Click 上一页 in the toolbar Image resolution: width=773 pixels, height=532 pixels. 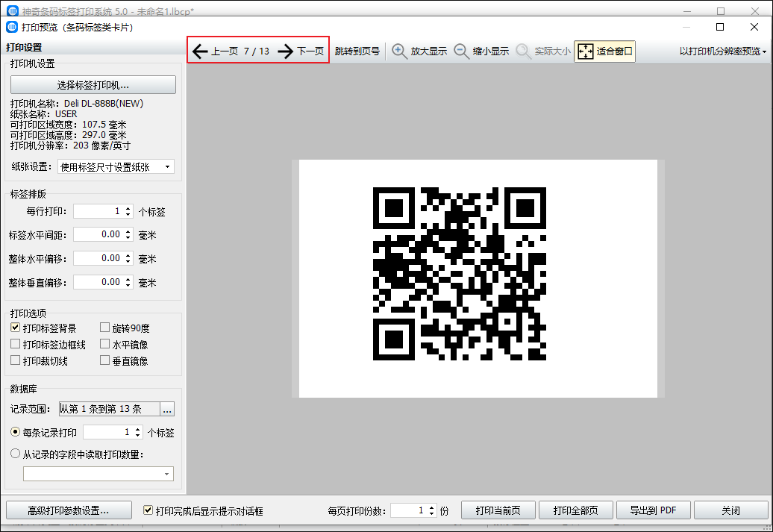pyautogui.click(x=225, y=51)
